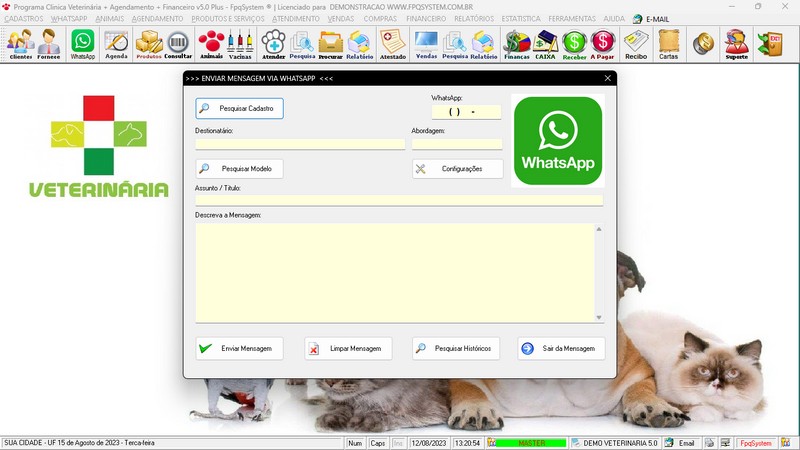Viewport: 800px width, 450px height.
Task: Open the Animais paw icon
Action: pos(211,44)
